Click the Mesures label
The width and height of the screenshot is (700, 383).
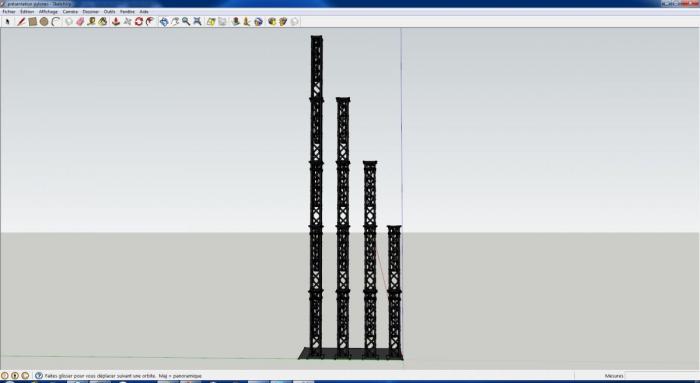pyautogui.click(x=614, y=376)
